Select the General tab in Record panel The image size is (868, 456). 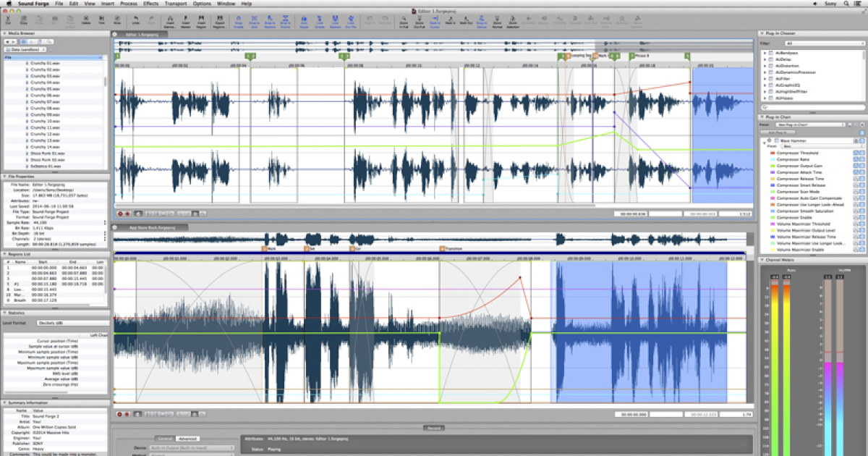coord(165,439)
